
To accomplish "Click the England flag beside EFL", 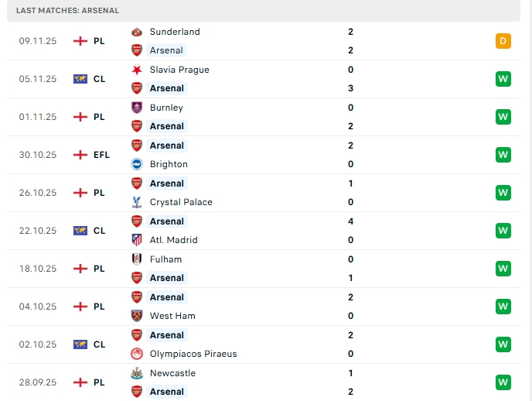I will pos(80,155).
